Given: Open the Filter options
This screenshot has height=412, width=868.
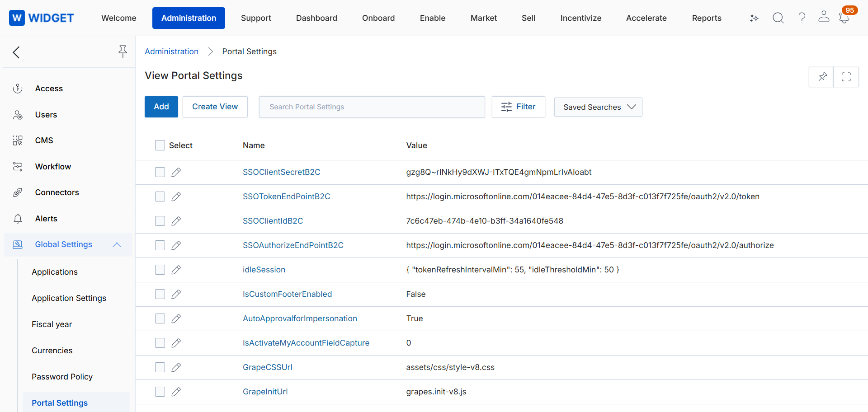Looking at the screenshot, I should (518, 107).
